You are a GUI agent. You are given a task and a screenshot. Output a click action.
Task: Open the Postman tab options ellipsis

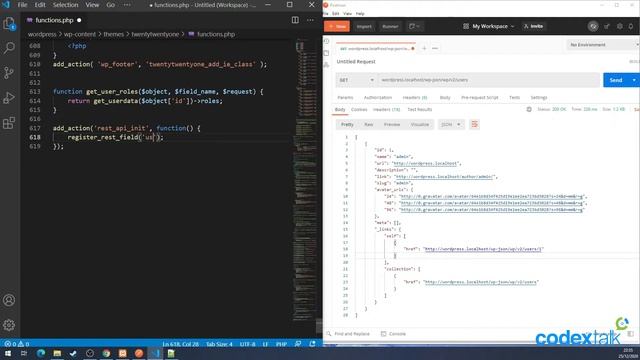[x=435, y=48]
